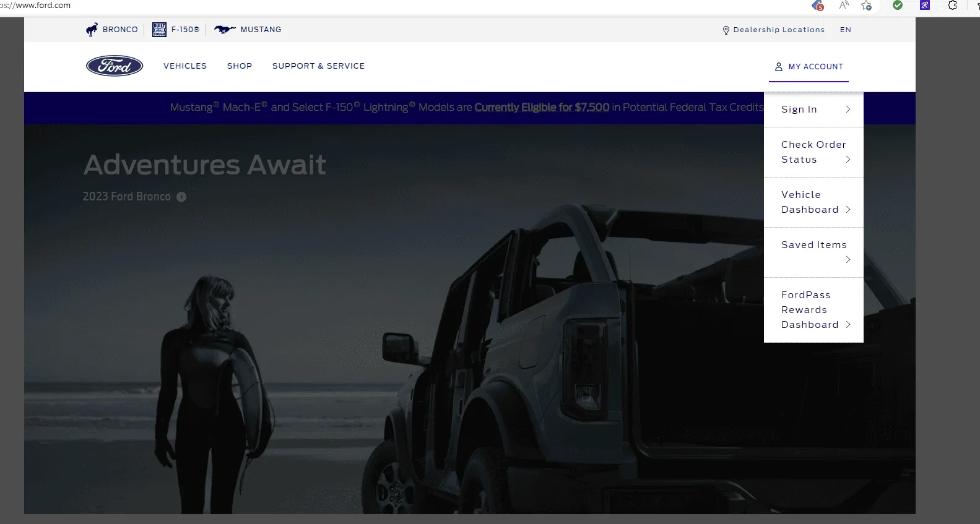Image resolution: width=980 pixels, height=524 pixels.
Task: Click the My Account person icon
Action: coord(779,66)
